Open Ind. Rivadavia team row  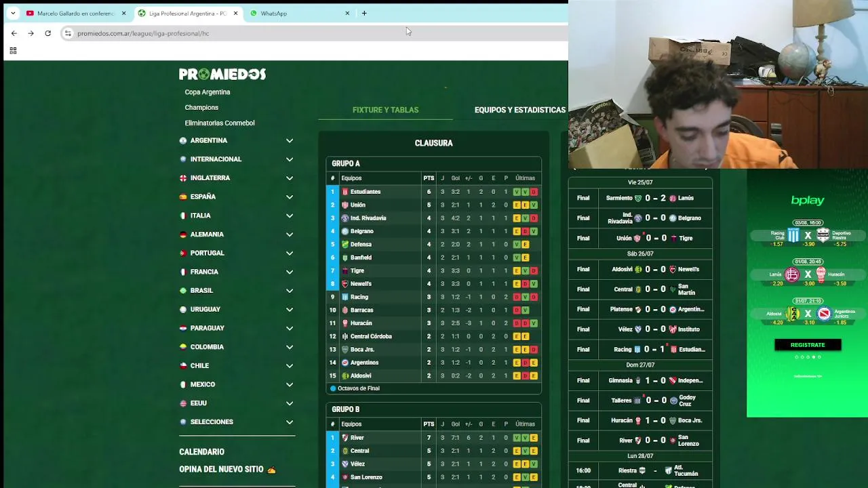[x=433, y=218]
